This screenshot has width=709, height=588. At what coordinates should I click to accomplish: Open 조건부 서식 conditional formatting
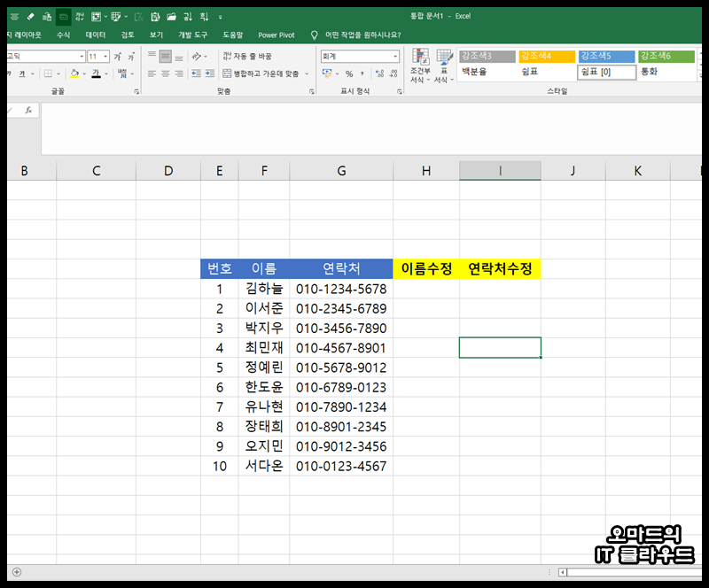coord(420,66)
